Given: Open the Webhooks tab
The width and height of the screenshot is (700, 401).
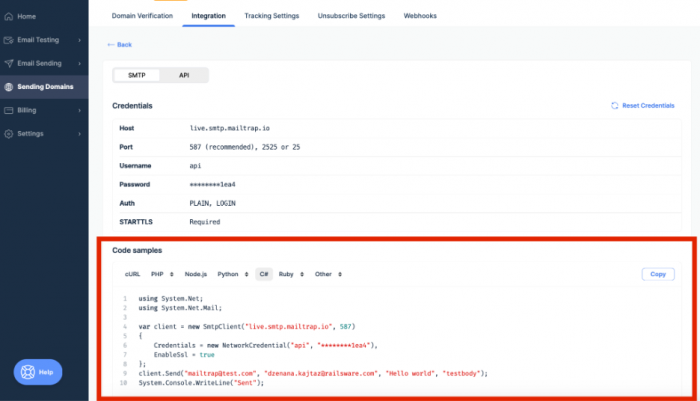Looking at the screenshot, I should [x=420, y=16].
